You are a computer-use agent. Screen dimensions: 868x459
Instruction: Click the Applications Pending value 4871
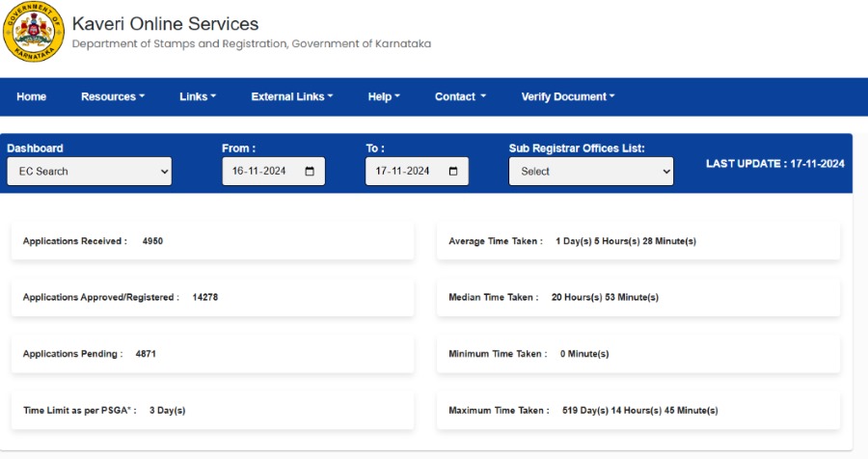(x=146, y=354)
